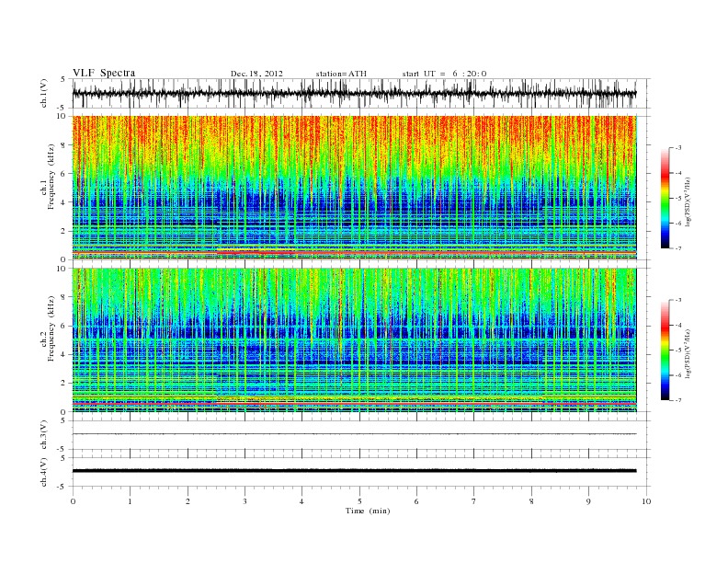This screenshot has height=563, width=728.
Task: Click the "5" minute tick on time axis
Action: tap(359, 501)
